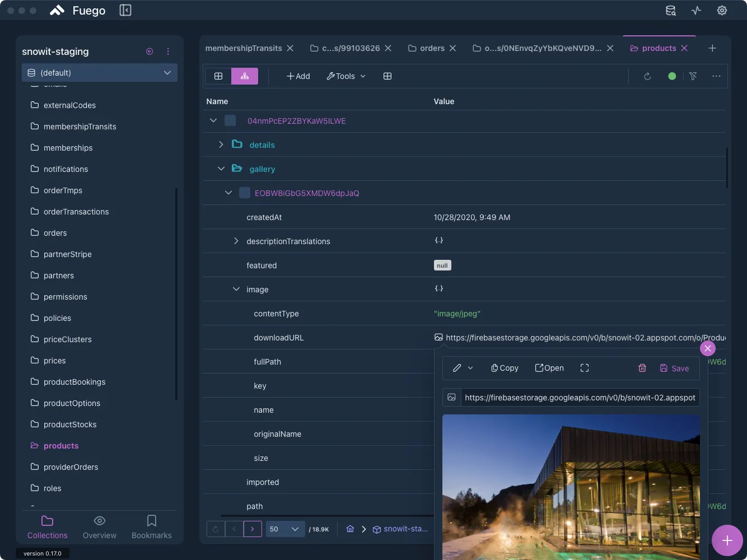
Task: Open the permissions collection
Action: (x=65, y=297)
